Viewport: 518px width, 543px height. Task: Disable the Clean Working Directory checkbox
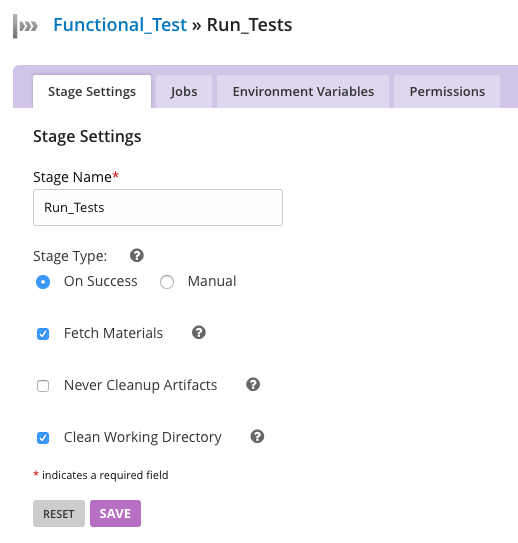[x=43, y=438]
